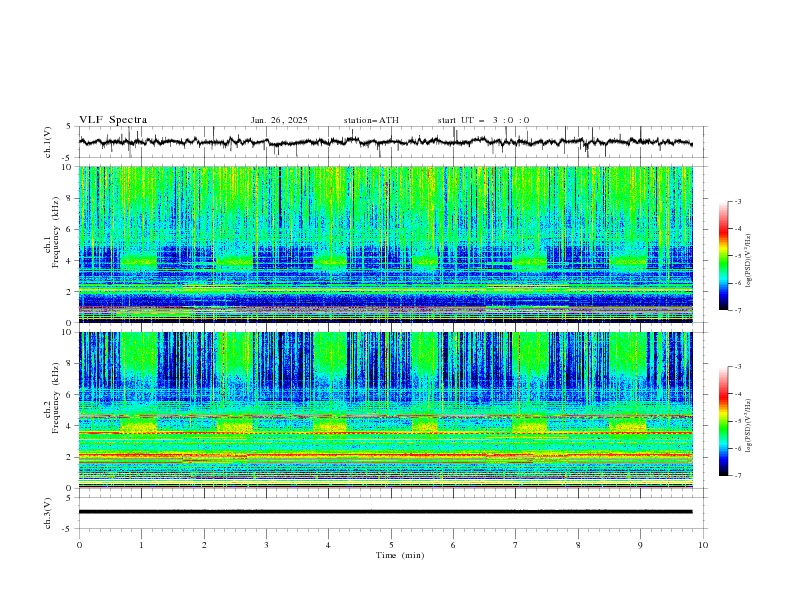
Task: Click the ch.2 spectrogram color scale bar
Action: tap(723, 421)
